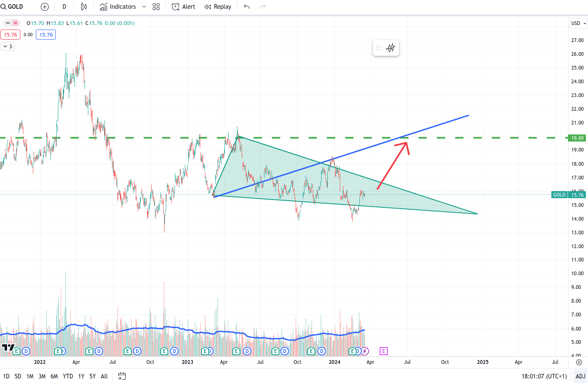
Task: Click the go-to-date calendar icon
Action: coord(122,376)
